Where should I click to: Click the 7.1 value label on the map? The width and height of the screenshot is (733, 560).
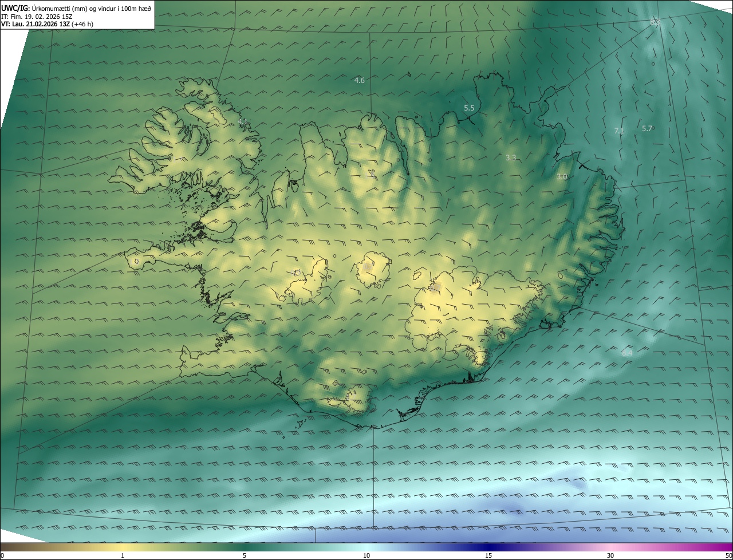click(619, 131)
